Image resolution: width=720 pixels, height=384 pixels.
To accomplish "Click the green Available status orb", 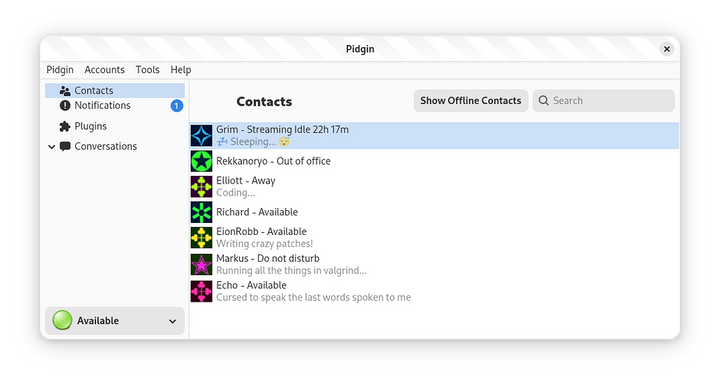I will tap(62, 320).
